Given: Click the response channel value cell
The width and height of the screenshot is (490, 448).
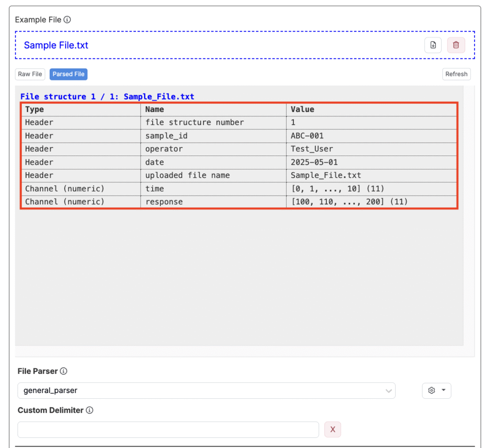Looking at the screenshot, I should pos(349,202).
